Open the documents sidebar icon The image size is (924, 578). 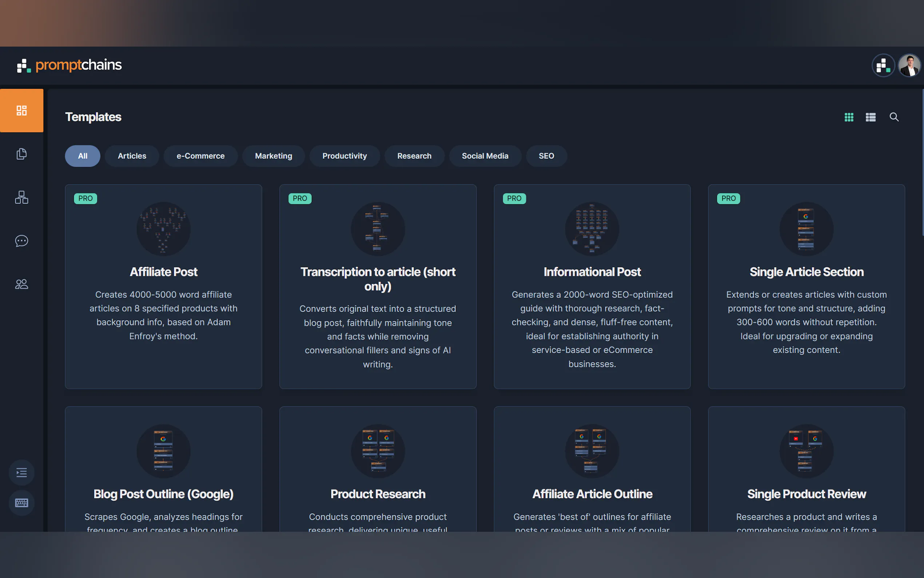click(x=21, y=154)
